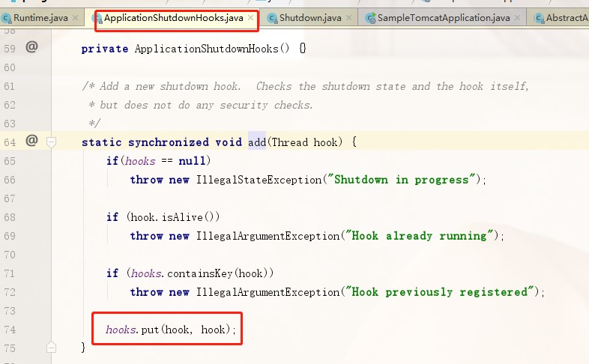Click hooks.put on line 74

click(132, 330)
